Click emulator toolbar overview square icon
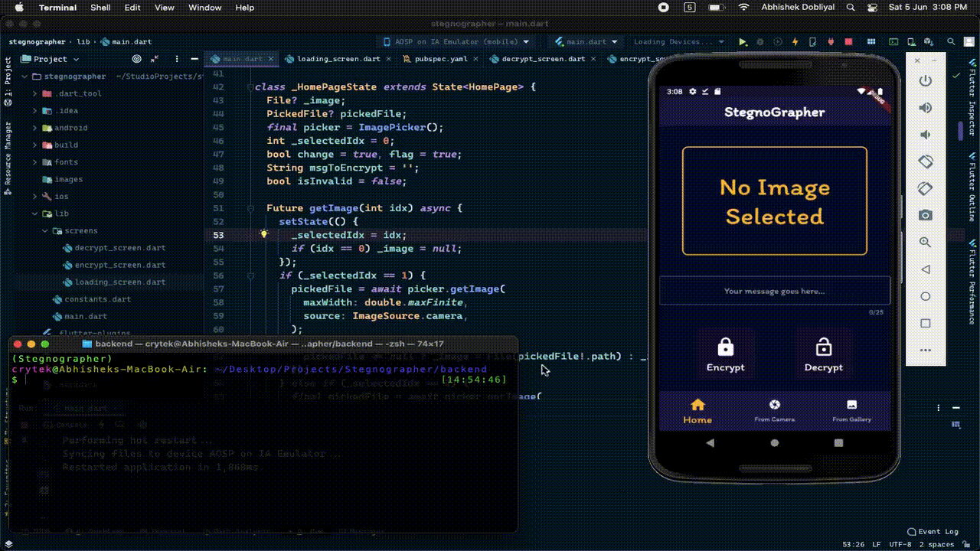This screenshot has width=980, height=551. coord(926,323)
